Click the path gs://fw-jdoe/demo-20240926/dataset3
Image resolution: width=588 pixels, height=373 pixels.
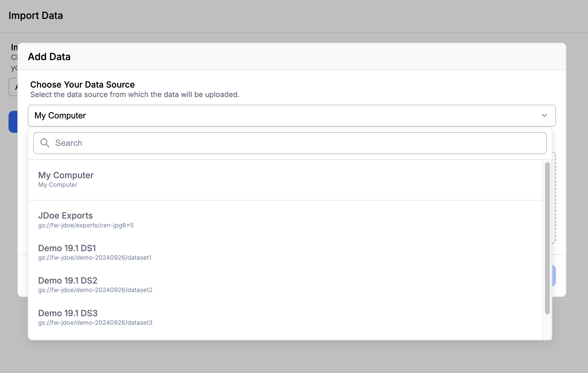coord(95,323)
